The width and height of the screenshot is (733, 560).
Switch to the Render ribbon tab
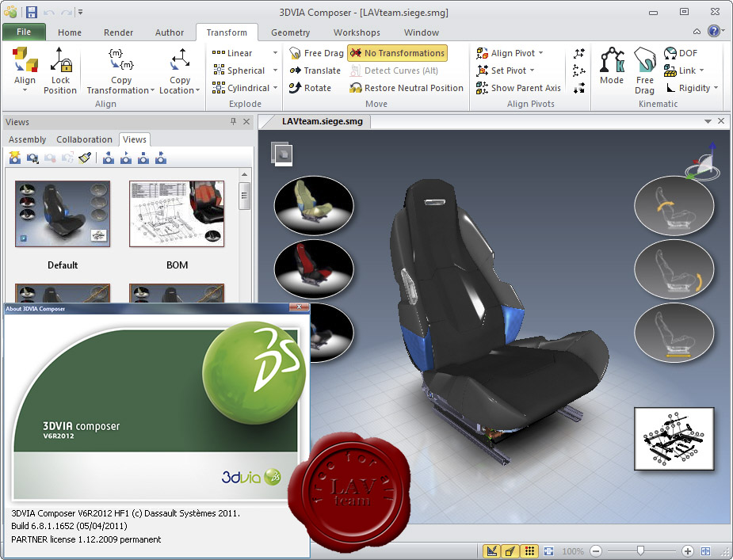click(x=118, y=32)
